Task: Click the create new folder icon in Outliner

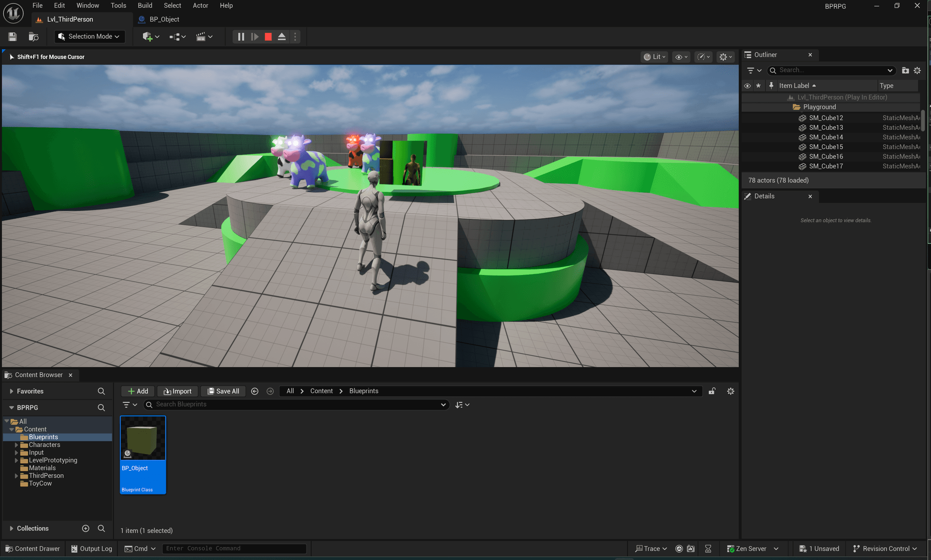Action: click(905, 70)
